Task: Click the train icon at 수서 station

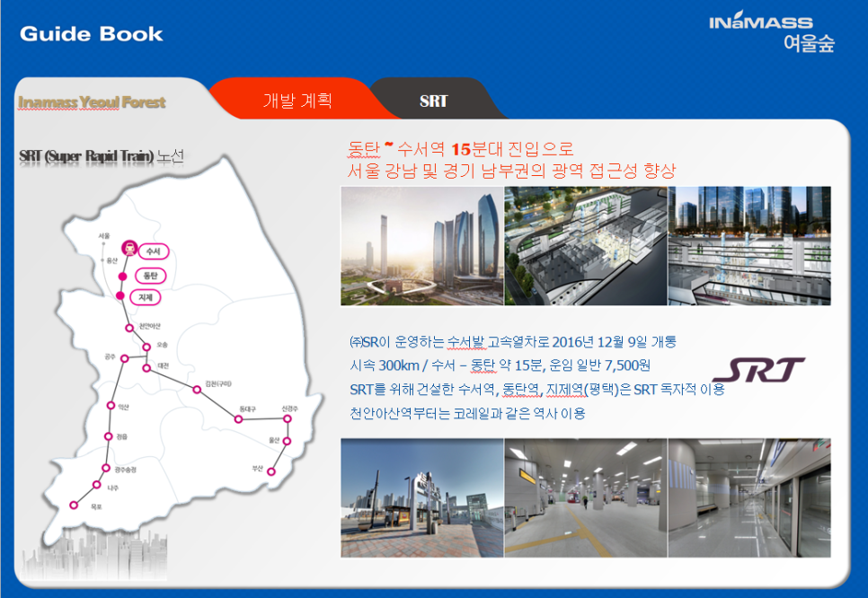Action: (129, 248)
